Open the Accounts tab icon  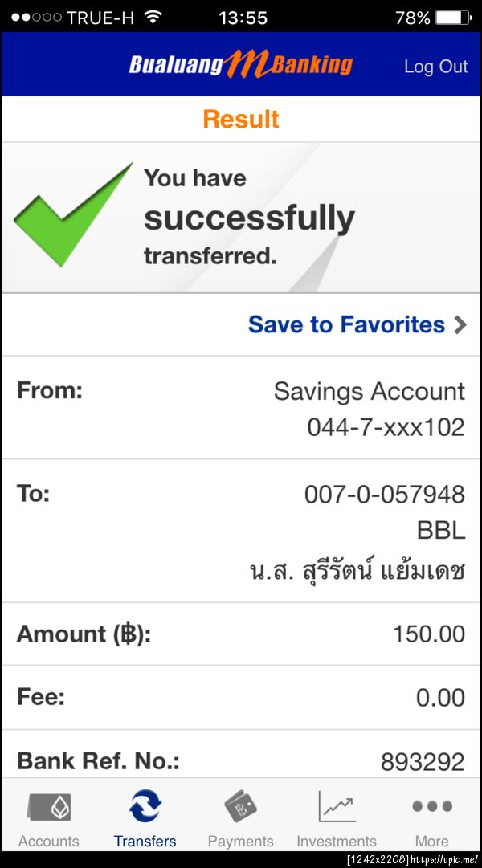click(49, 805)
